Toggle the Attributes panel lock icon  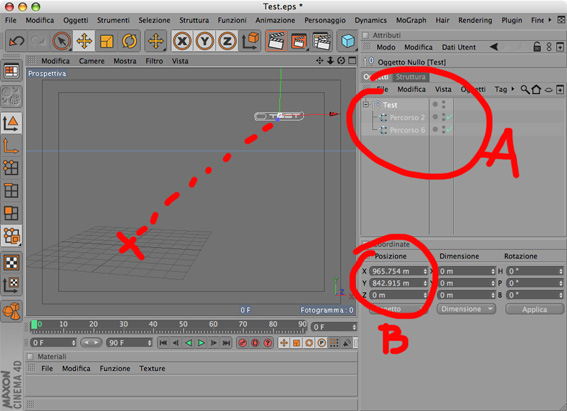pos(537,47)
